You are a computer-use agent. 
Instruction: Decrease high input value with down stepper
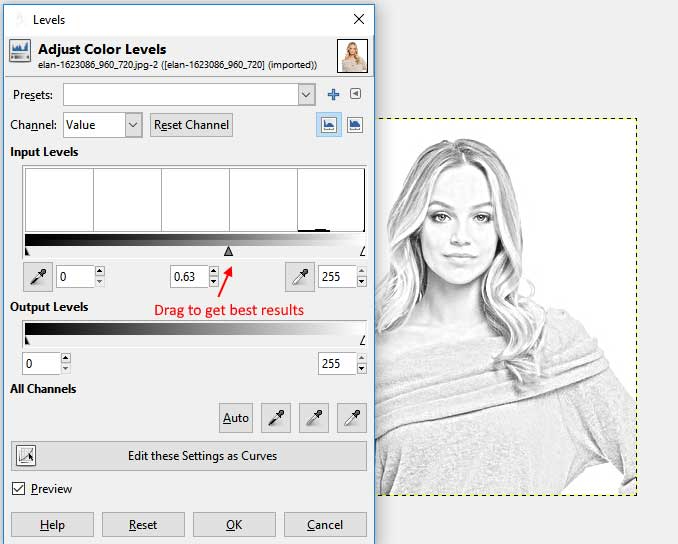(361, 282)
